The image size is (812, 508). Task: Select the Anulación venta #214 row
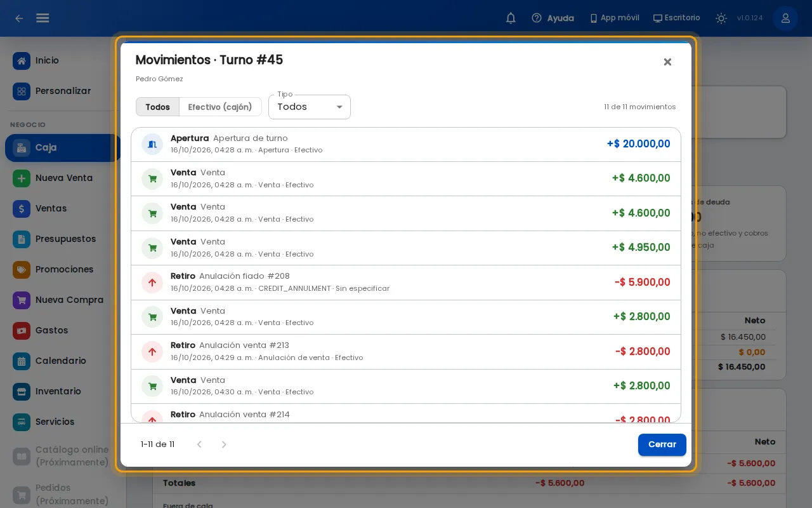(406, 414)
